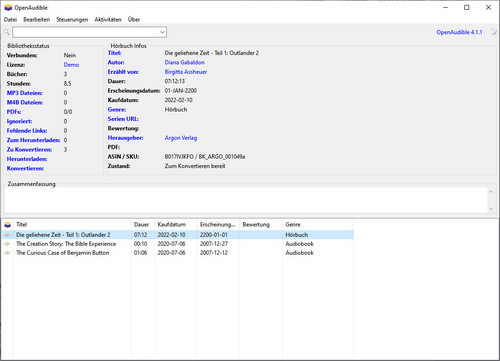This screenshot has height=361, width=500.
Task: Select row The Creation Story: The Bible Experience
Action: point(177,244)
